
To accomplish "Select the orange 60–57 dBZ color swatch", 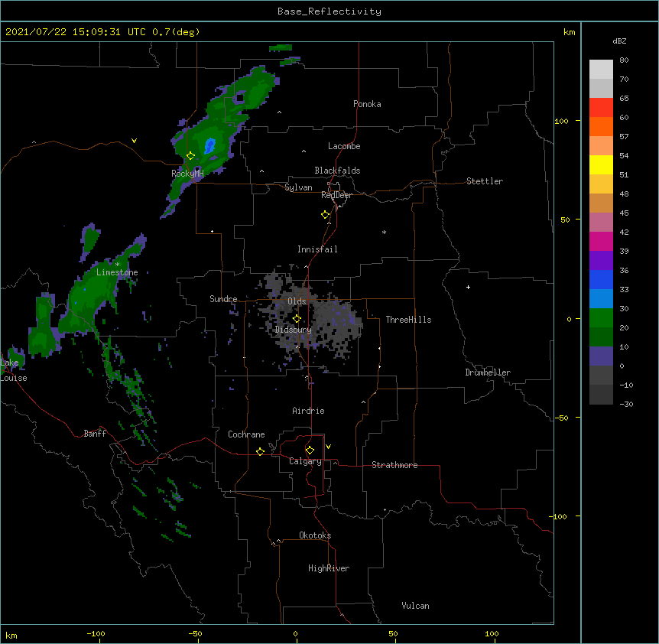I will pyautogui.click(x=601, y=126).
